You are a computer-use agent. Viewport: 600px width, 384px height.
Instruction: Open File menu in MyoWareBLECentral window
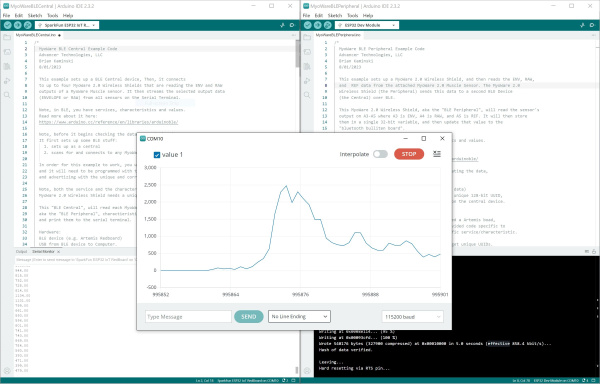[6, 15]
